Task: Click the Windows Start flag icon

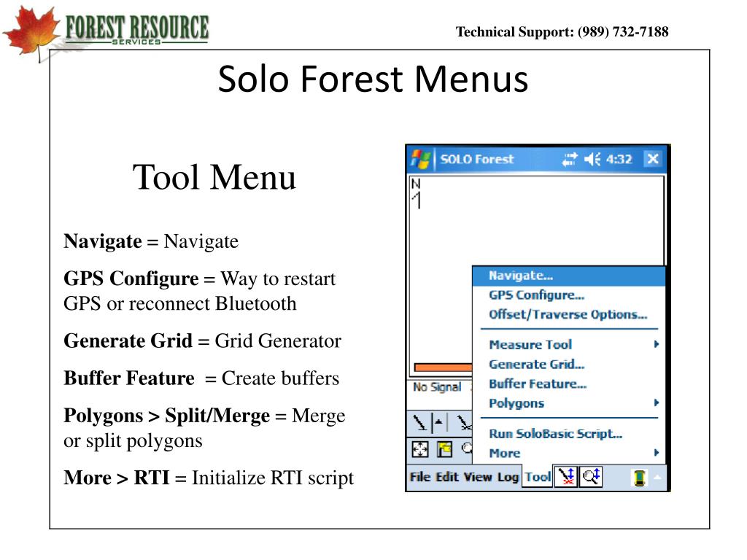Action: click(419, 159)
